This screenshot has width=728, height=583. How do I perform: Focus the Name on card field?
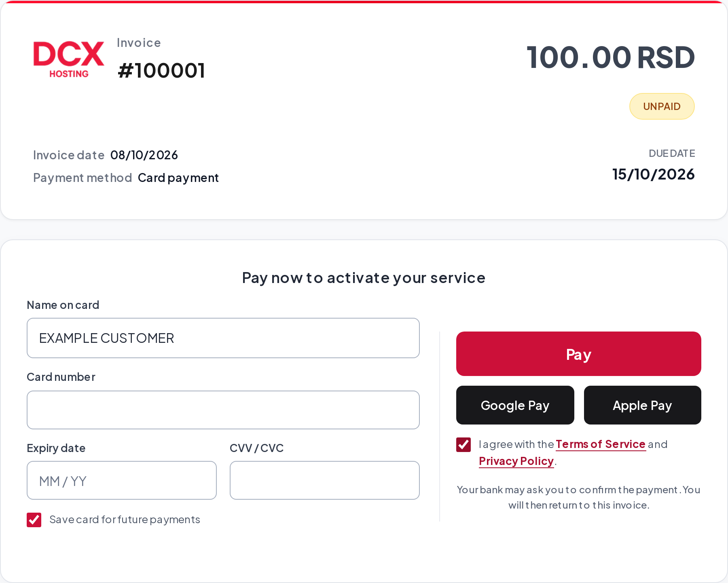pos(223,338)
